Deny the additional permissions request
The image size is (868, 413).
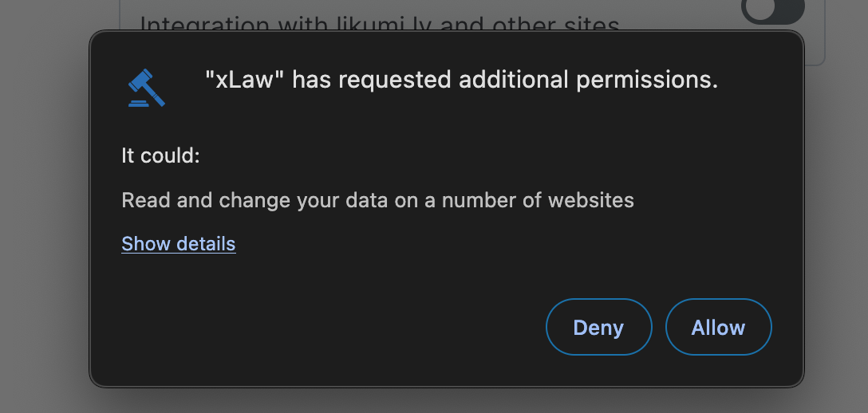pyautogui.click(x=598, y=327)
